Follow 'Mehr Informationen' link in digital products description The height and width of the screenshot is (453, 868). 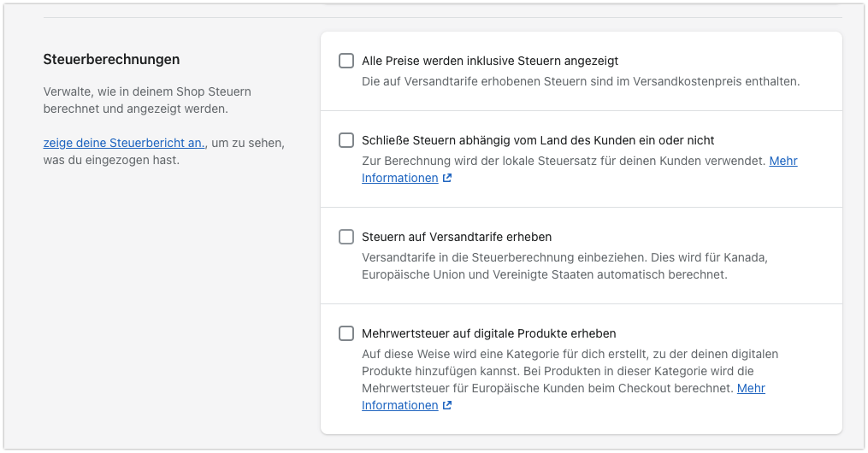point(751,388)
